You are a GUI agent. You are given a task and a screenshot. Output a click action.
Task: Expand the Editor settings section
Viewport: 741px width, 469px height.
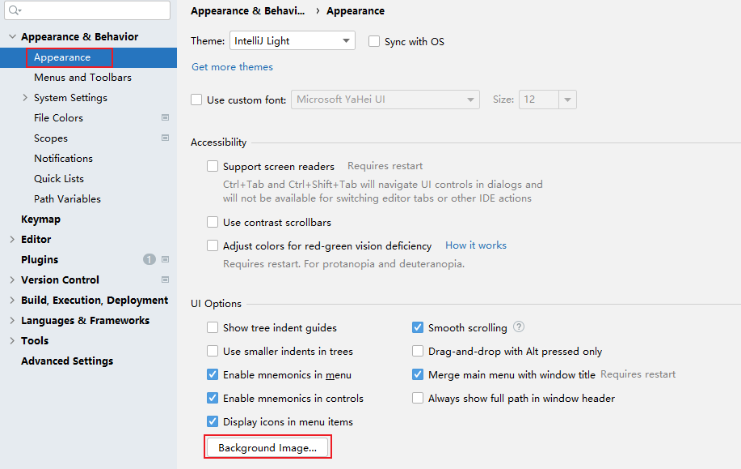(12, 239)
